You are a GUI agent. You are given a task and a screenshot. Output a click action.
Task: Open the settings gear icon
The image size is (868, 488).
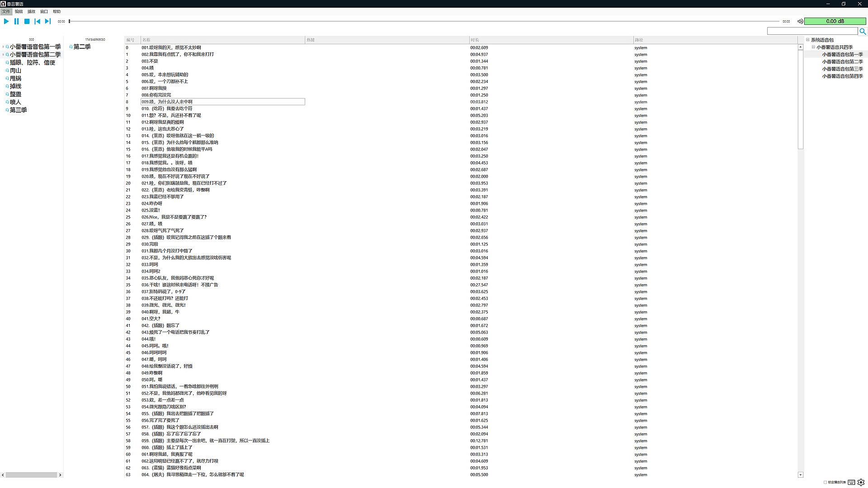tap(861, 482)
